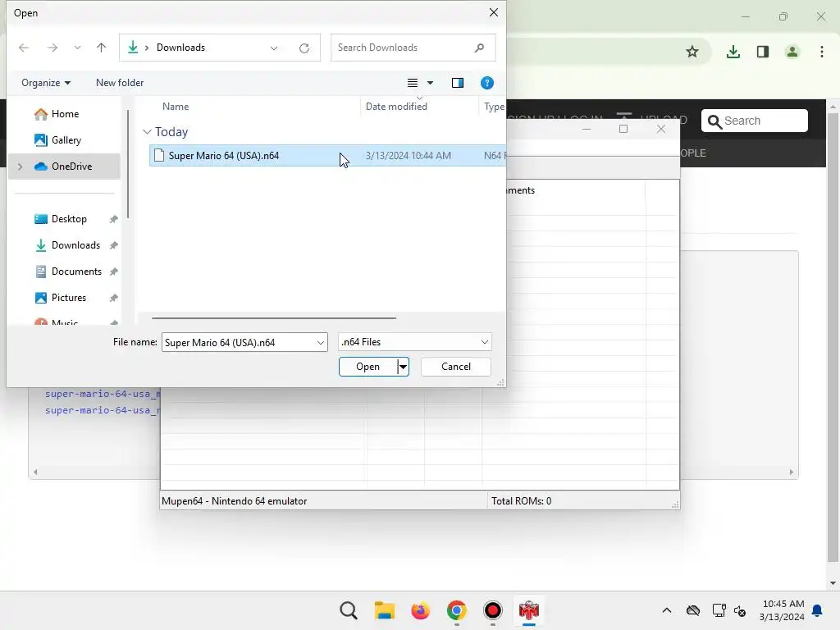Image resolution: width=840 pixels, height=630 pixels.
Task: Open recent locations dropdown arrow
Action: pyautogui.click(x=78, y=48)
